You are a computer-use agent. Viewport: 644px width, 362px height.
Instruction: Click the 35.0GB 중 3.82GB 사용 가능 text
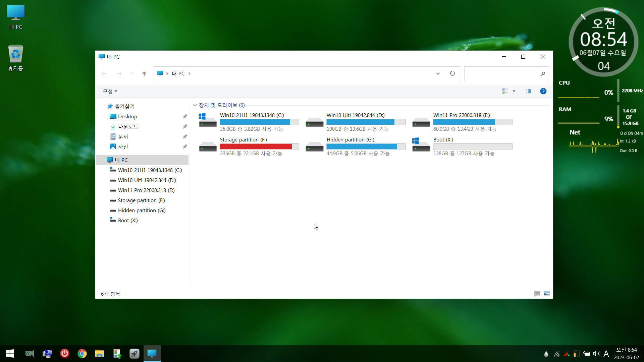pyautogui.click(x=252, y=129)
